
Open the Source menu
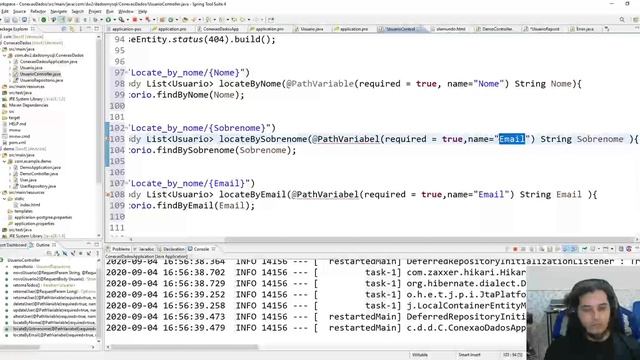point(19,11)
